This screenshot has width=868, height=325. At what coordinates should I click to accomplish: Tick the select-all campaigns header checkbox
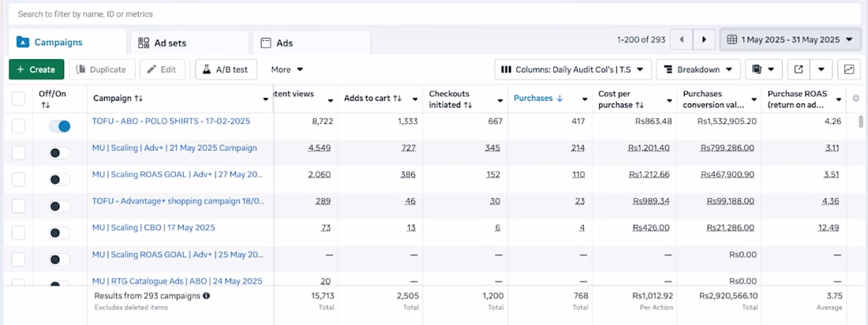pyautogui.click(x=18, y=99)
